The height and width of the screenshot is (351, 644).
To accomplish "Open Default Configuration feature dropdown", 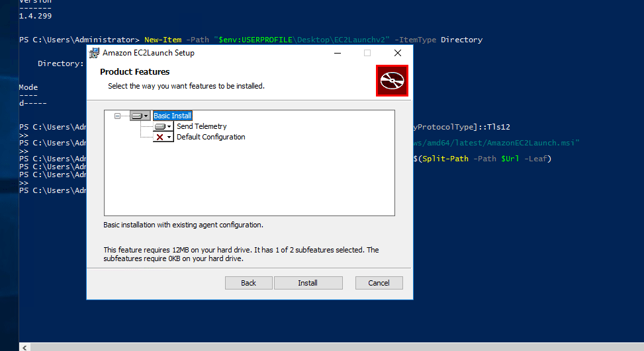I will pos(163,137).
